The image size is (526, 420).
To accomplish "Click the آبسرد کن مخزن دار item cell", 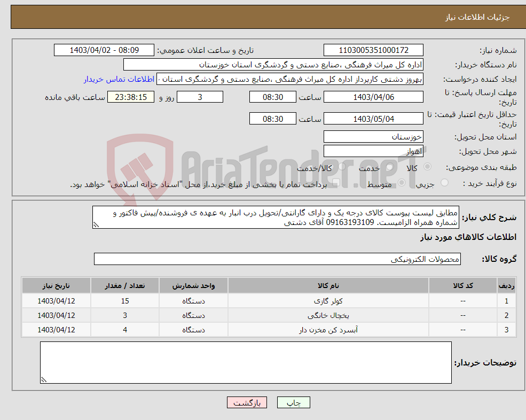I will pos(328,330).
